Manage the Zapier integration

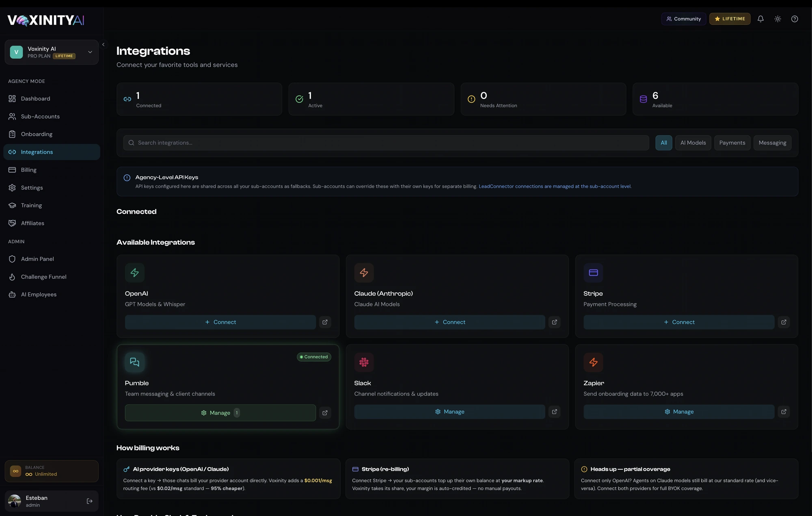(x=679, y=412)
